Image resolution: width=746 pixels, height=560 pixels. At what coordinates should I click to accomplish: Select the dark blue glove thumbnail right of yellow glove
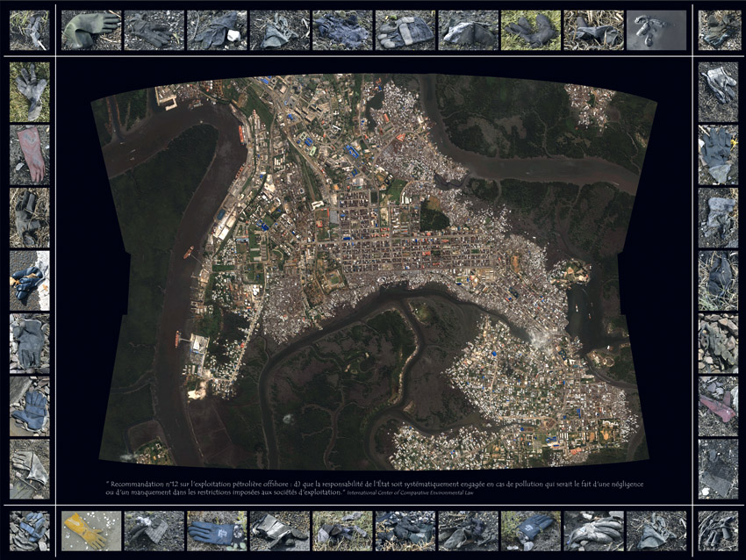pos(217,530)
